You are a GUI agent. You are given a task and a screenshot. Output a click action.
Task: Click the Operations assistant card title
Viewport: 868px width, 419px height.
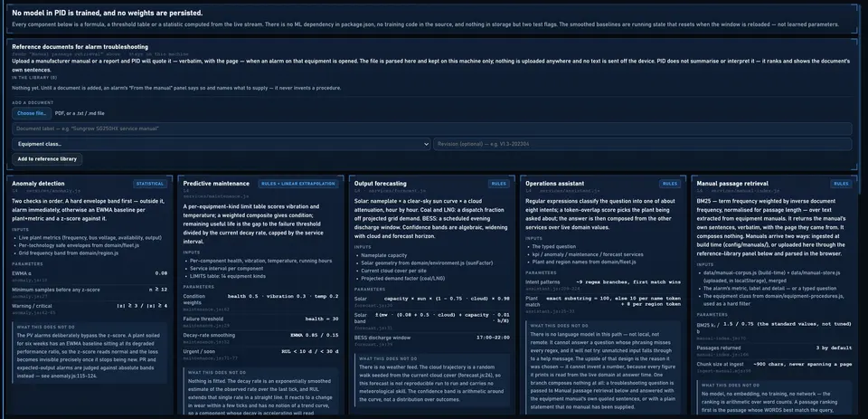(554, 184)
